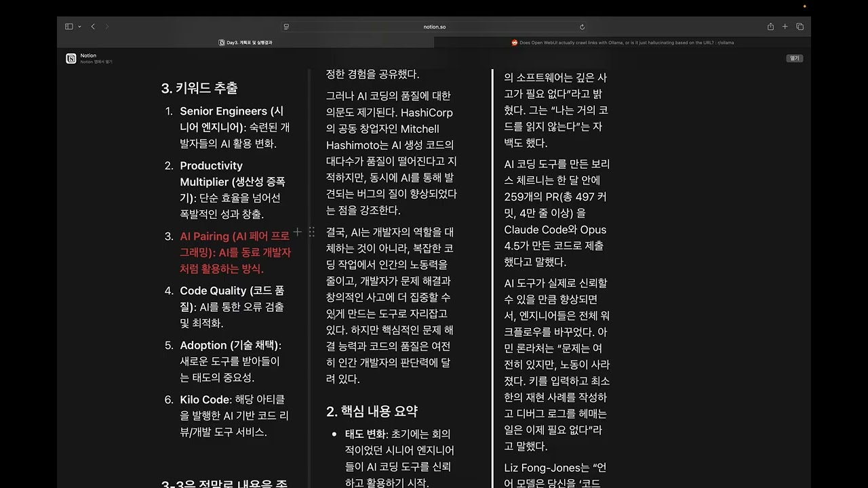Click the '정한 경험을 공유했다' text line
The width and height of the screenshot is (868, 488).
coord(373,75)
